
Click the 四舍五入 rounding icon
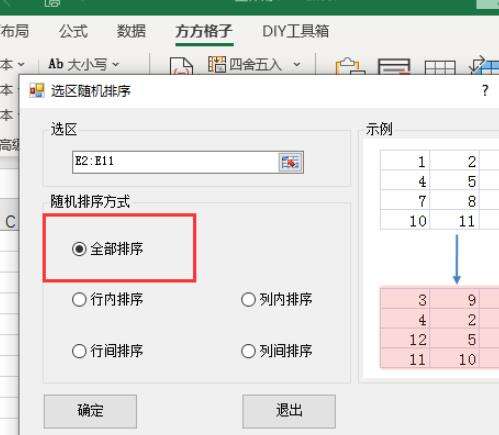(217, 64)
